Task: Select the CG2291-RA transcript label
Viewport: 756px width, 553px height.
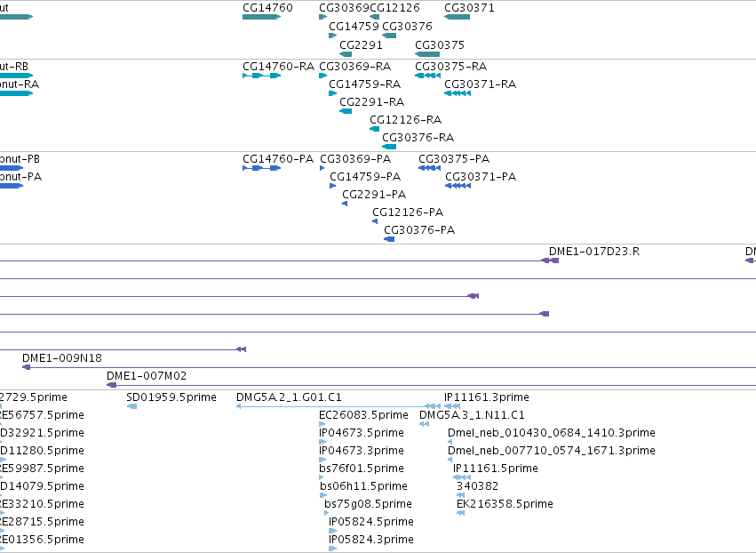Action: pos(371,102)
